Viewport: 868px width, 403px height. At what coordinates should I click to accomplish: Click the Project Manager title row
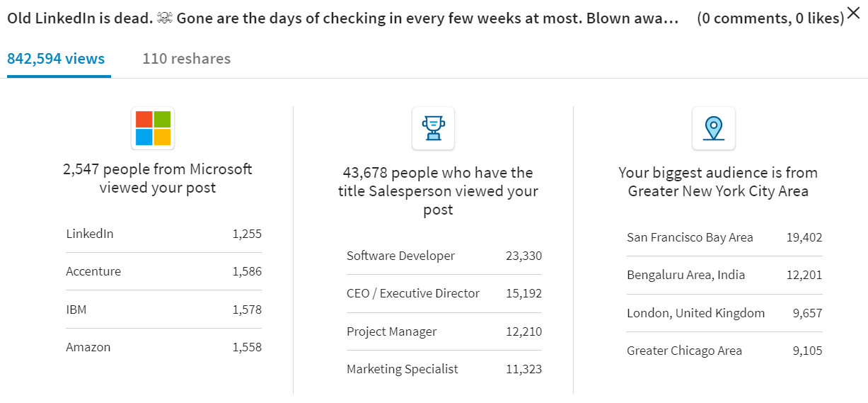pyautogui.click(x=444, y=331)
